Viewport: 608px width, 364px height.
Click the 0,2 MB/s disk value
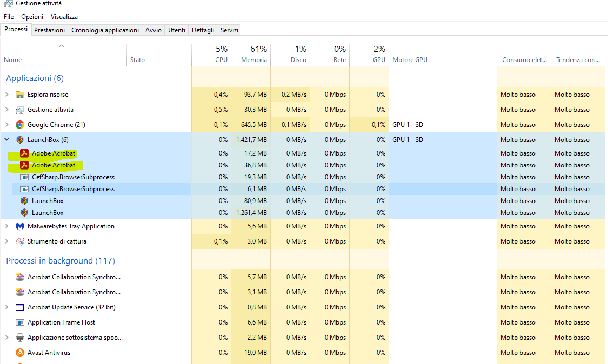(x=294, y=95)
